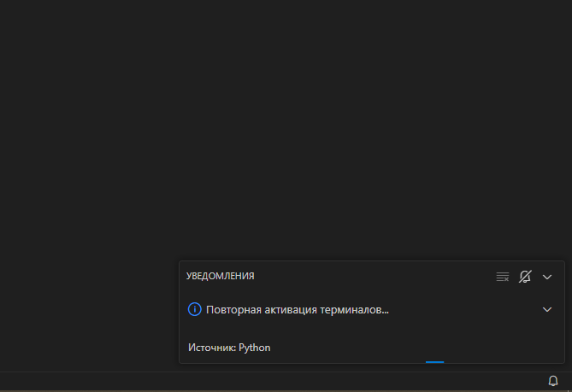This screenshot has height=392, width=572.
Task: Click the blue notification progress bar
Action: (434, 362)
